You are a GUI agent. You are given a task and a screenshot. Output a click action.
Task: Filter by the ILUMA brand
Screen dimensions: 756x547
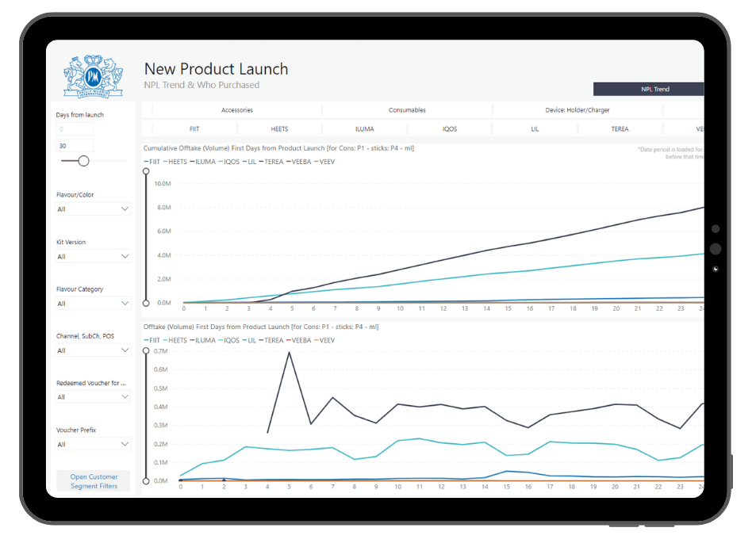coord(364,128)
